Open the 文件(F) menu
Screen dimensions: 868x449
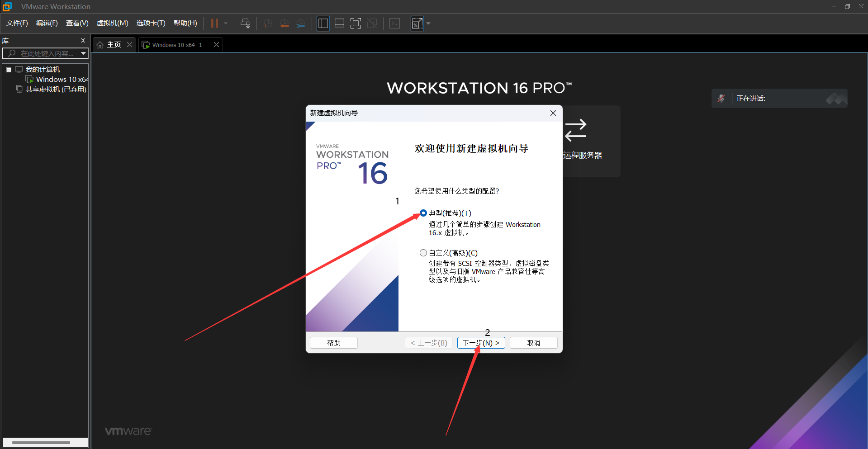tap(17, 23)
